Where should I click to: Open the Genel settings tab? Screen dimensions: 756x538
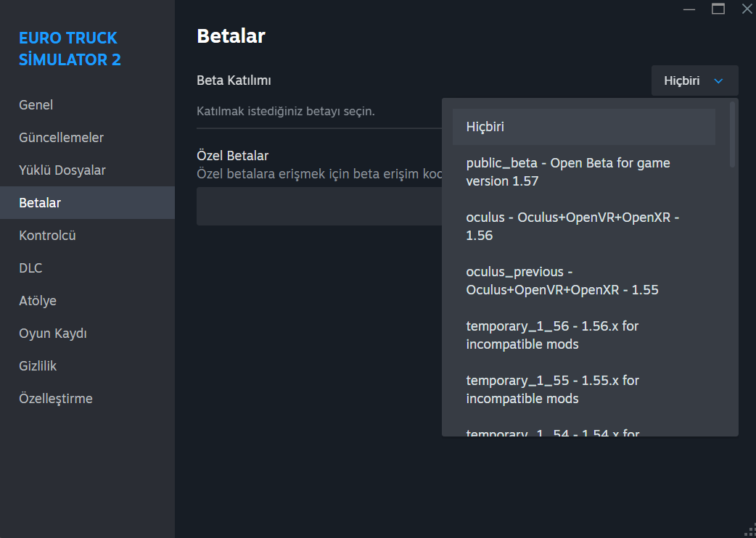tap(87, 104)
